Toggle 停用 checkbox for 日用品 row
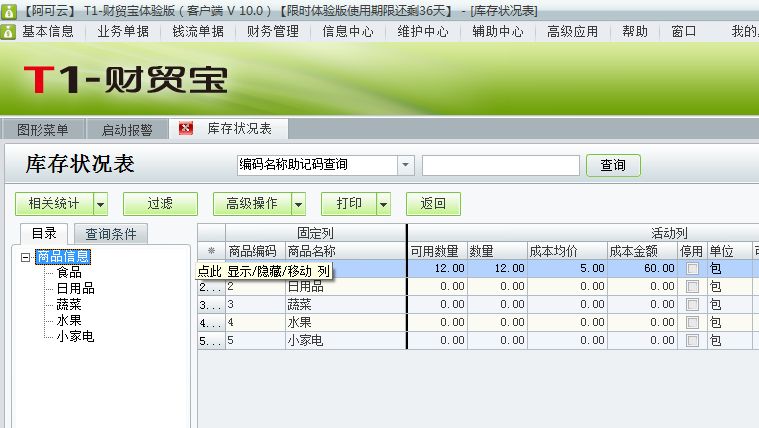The height and width of the screenshot is (428, 759). pos(692,287)
